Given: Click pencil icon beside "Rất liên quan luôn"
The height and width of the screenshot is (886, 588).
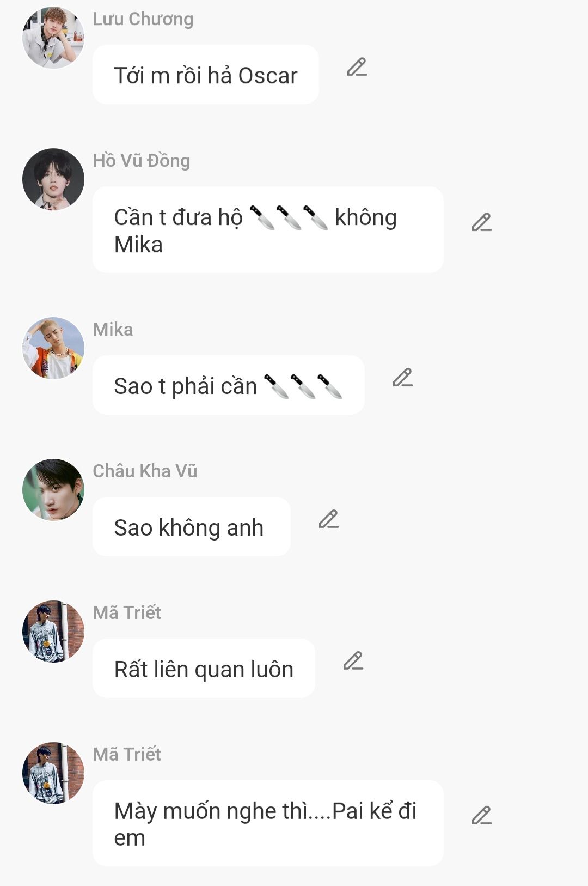Looking at the screenshot, I should 353,661.
